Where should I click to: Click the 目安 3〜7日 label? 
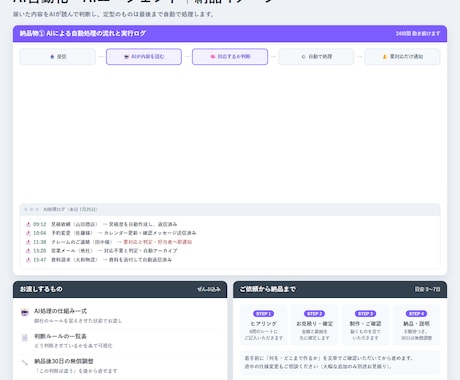coord(427,289)
